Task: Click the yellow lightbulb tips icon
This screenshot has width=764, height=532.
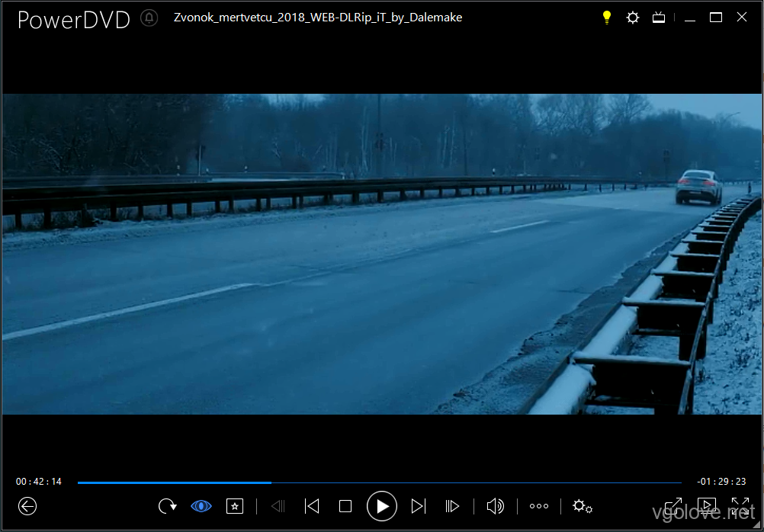Action: tap(607, 18)
